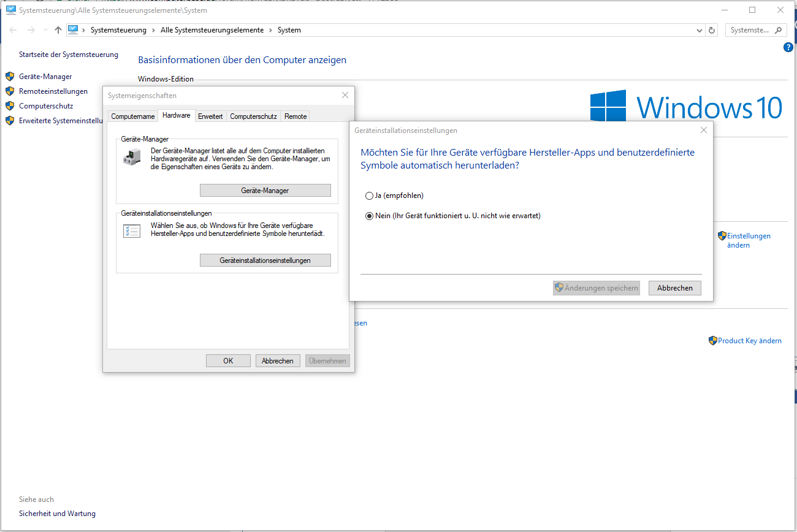Viewport: 797px width, 532px height.
Task: Open Remoteeinstellungen in sidebar
Action: [x=53, y=91]
